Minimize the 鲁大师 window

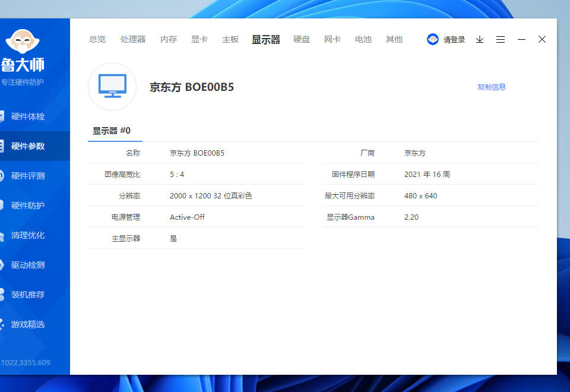pyautogui.click(x=522, y=39)
